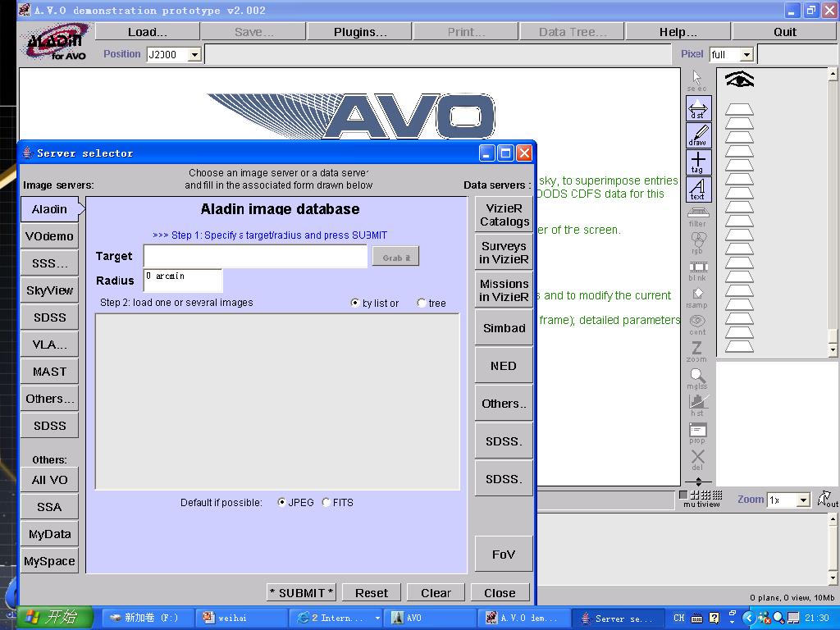The height and width of the screenshot is (630, 840).
Task: Click the Reset button
Action: coord(372,592)
